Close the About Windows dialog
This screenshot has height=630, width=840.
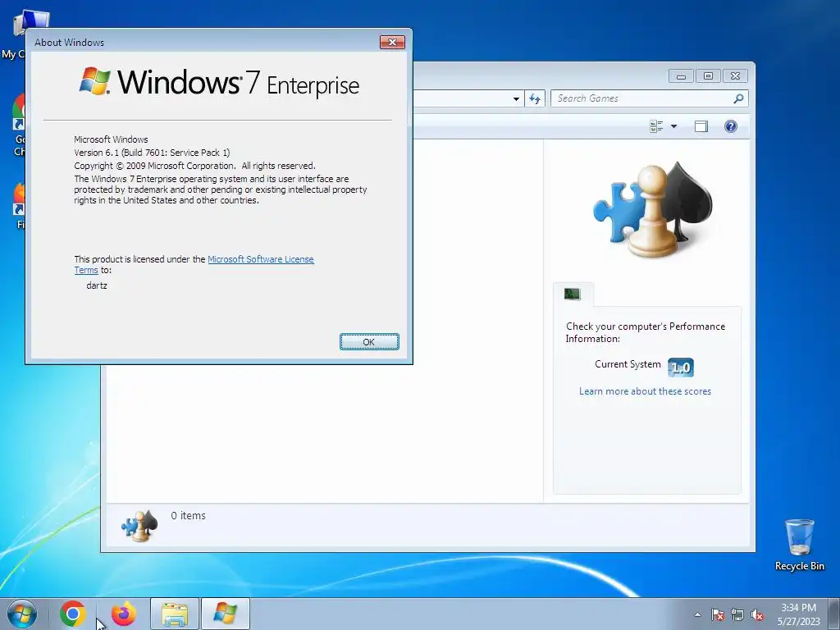click(x=392, y=43)
